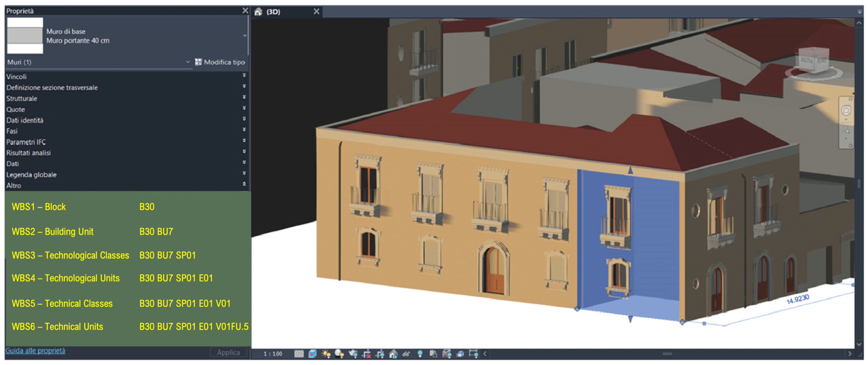Expand the Vincoli properties group

(x=244, y=76)
